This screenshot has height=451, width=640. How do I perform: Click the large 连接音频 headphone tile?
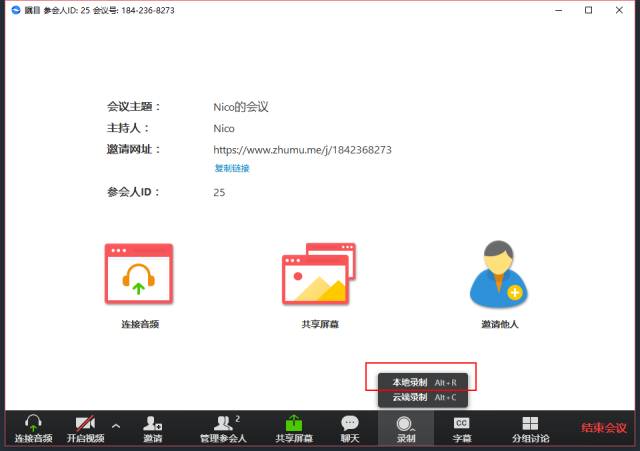pyautogui.click(x=139, y=274)
